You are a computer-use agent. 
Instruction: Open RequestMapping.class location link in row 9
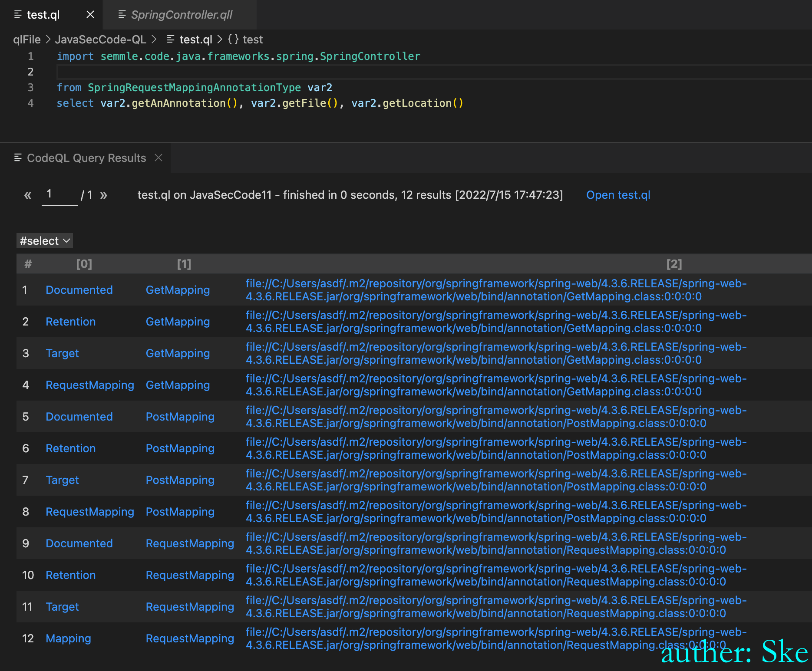tap(496, 543)
